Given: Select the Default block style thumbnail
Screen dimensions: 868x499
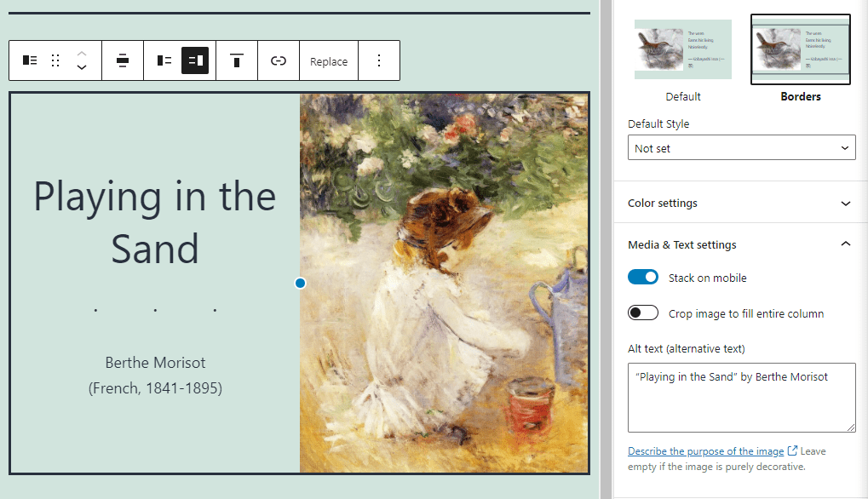Looking at the screenshot, I should [x=683, y=50].
